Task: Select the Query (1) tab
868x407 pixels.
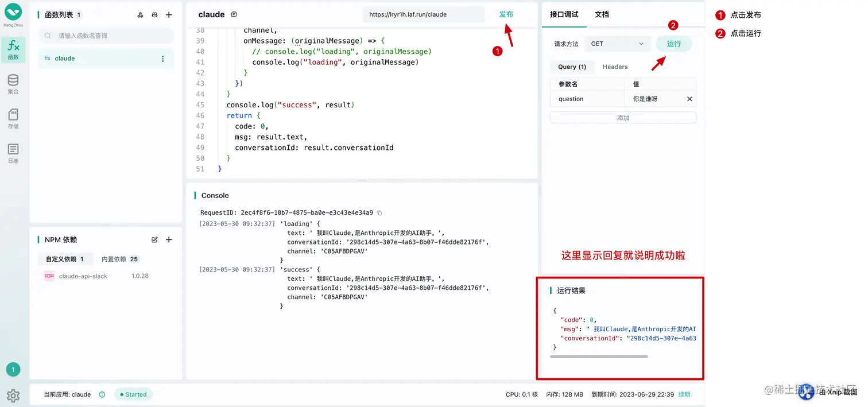Action: (572, 67)
